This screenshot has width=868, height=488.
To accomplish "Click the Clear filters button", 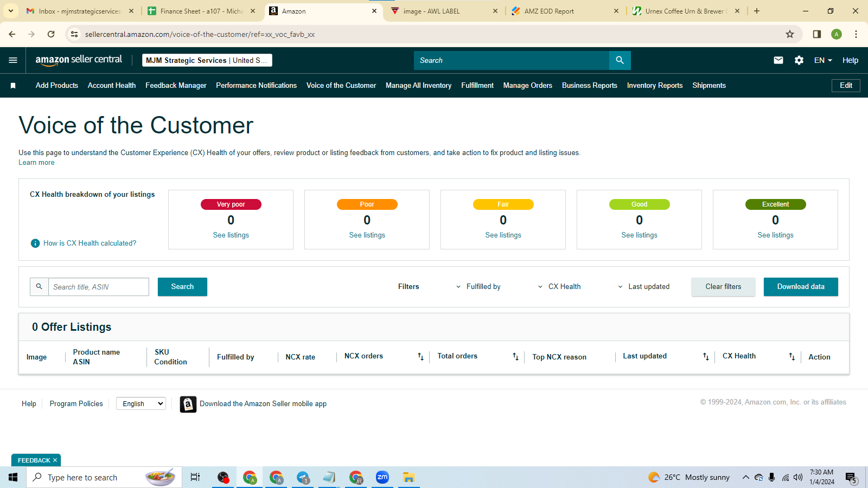I will (x=723, y=287).
